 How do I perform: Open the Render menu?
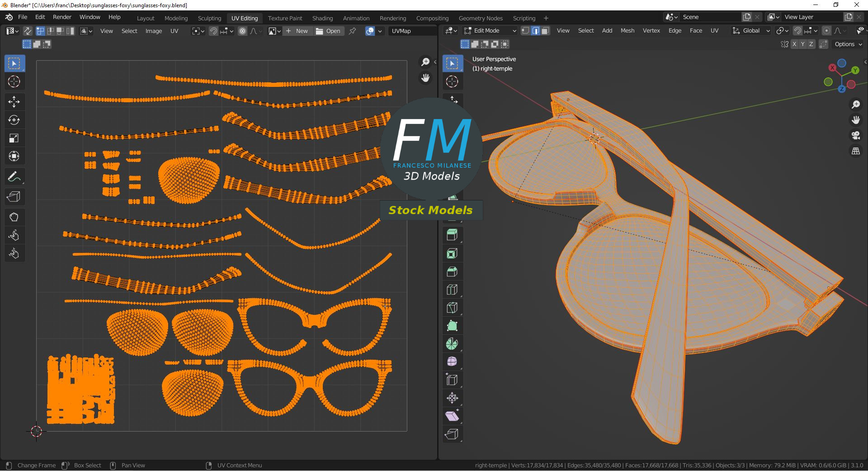click(62, 17)
